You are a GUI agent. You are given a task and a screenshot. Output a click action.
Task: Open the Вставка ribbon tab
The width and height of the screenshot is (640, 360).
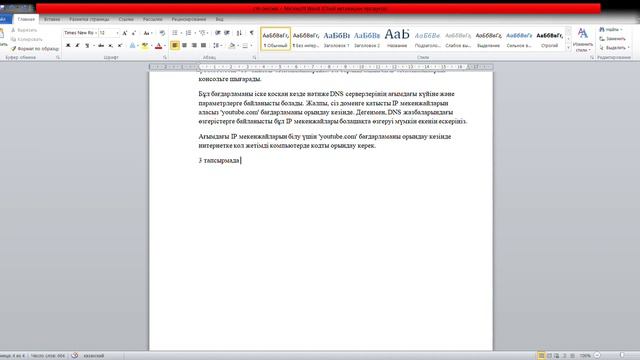coord(52,19)
